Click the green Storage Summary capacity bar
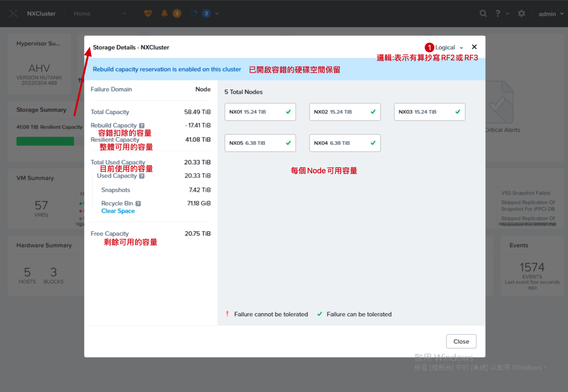Screen dimensions: 568x392 click(x=45, y=141)
